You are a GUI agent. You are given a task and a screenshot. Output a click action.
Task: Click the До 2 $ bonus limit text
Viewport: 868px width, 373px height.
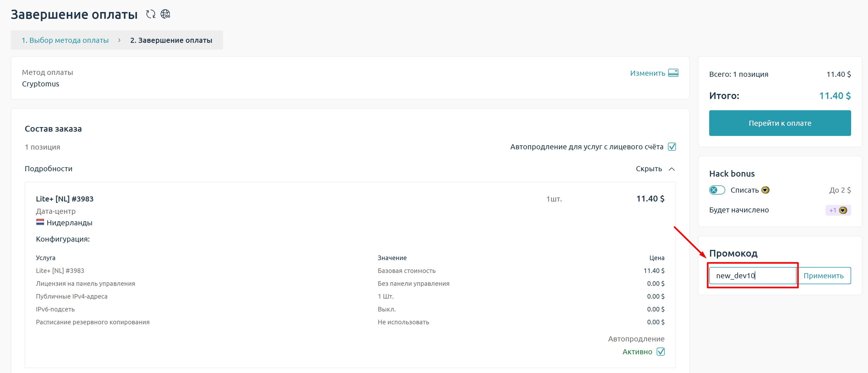pyautogui.click(x=840, y=190)
